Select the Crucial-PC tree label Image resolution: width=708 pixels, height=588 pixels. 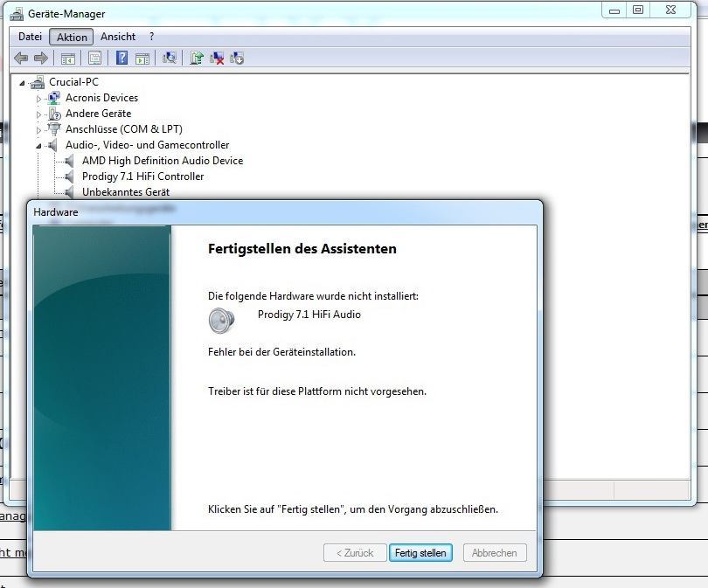(x=73, y=82)
